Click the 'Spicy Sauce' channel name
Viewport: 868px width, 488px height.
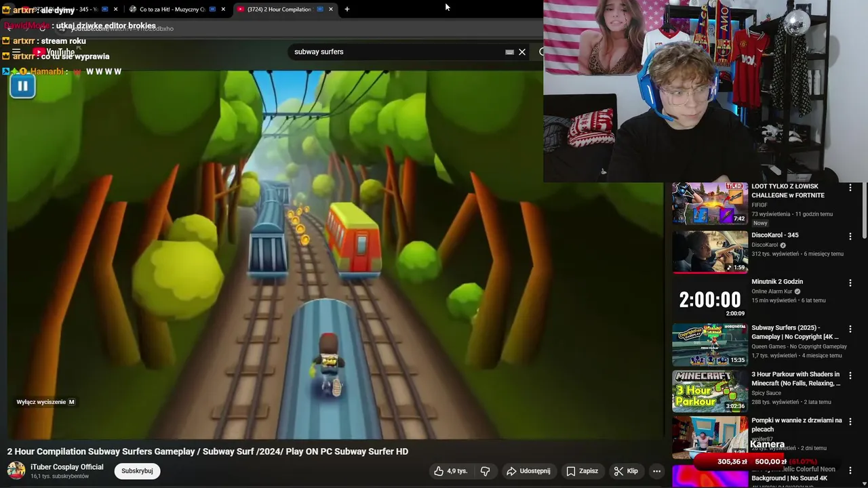766,393
